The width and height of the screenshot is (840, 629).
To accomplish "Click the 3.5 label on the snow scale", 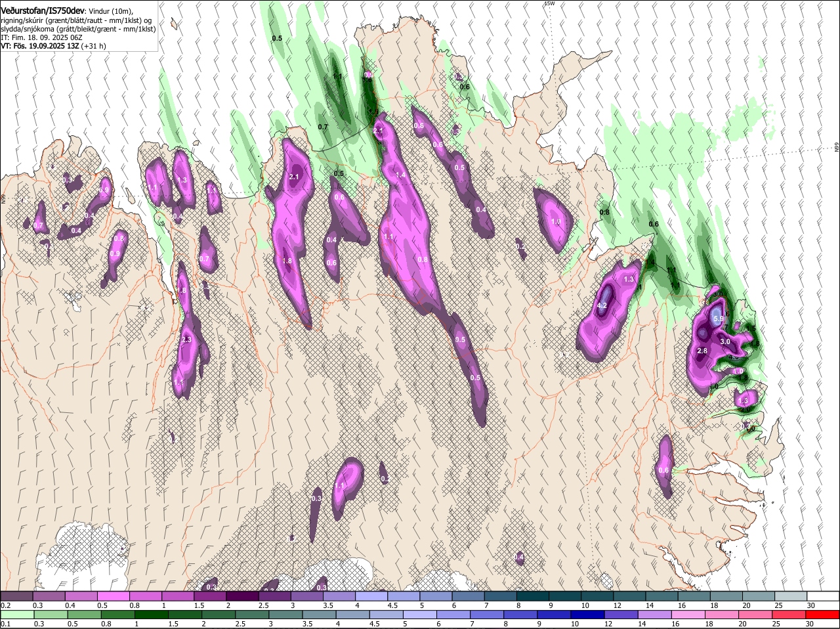I will pyautogui.click(x=328, y=605).
